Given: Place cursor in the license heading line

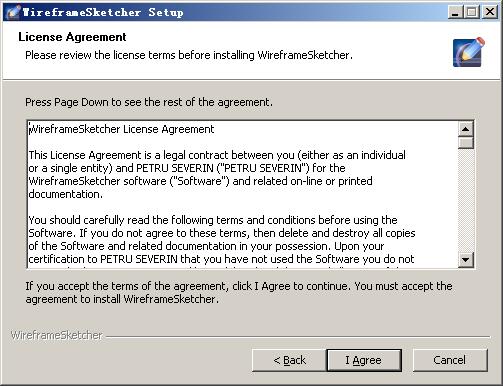Looking at the screenshot, I should click(x=121, y=129).
